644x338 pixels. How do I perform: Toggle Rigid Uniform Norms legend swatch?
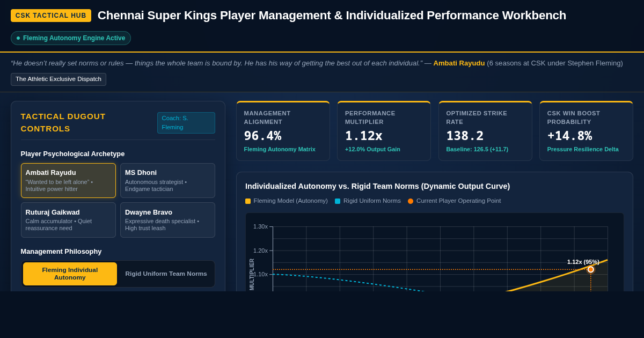pyautogui.click(x=338, y=201)
